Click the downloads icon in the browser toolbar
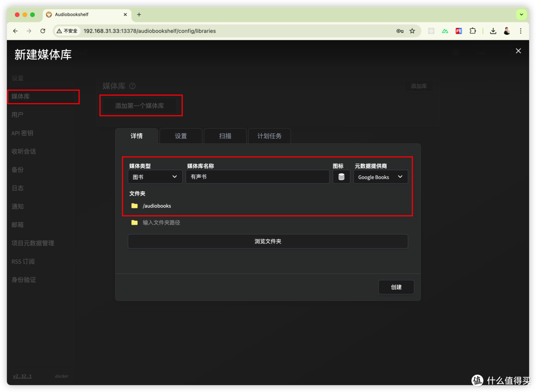Screen dimensions: 536x392 click(493, 31)
